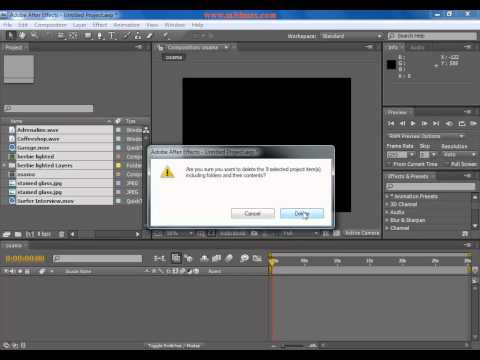Toggle motion blur in timeline
Viewport: 480px width, 360px height.
click(229, 258)
